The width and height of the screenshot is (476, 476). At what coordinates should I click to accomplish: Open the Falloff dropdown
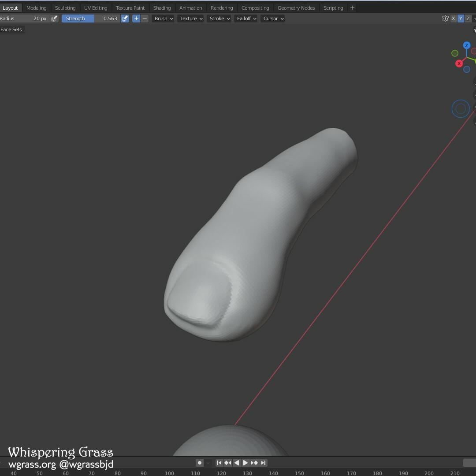246,19
